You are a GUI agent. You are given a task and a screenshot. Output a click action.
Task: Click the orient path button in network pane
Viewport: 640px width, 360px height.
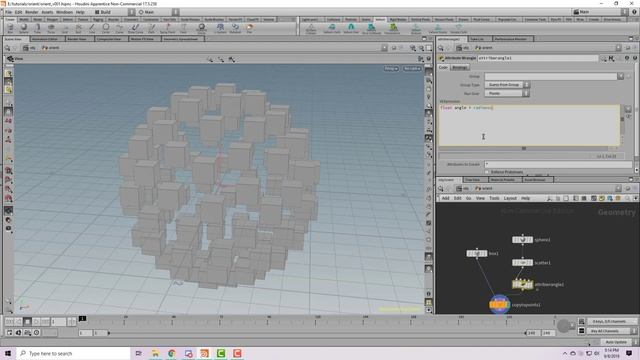484,188
